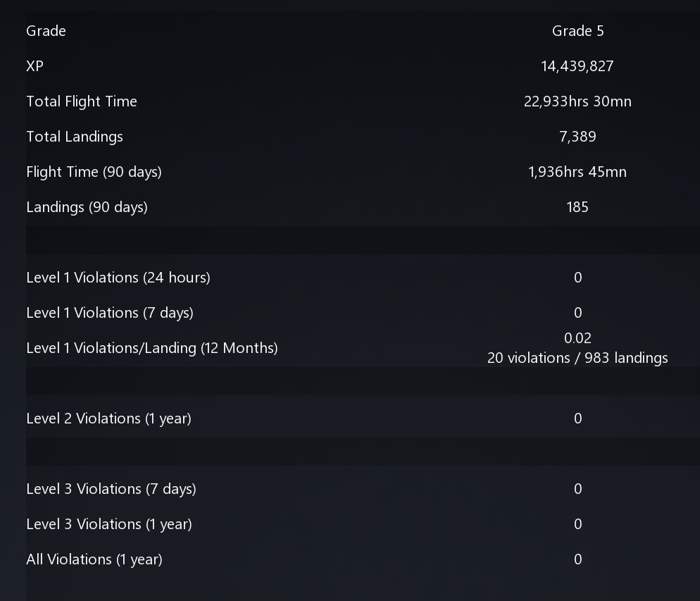The width and height of the screenshot is (700, 601).
Task: Select the 7,389 landings value
Action: click(x=577, y=137)
